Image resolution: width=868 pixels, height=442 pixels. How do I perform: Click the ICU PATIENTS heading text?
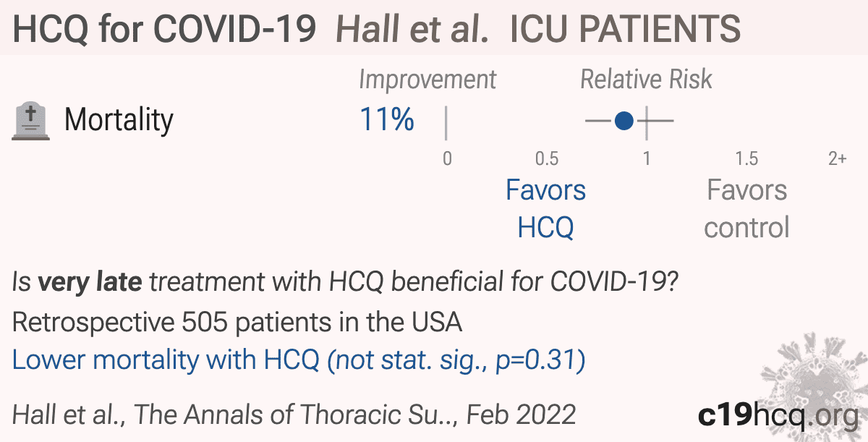coord(626,29)
